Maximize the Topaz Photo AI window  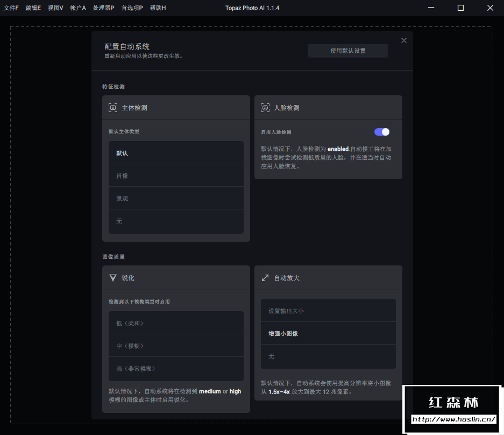click(x=460, y=8)
